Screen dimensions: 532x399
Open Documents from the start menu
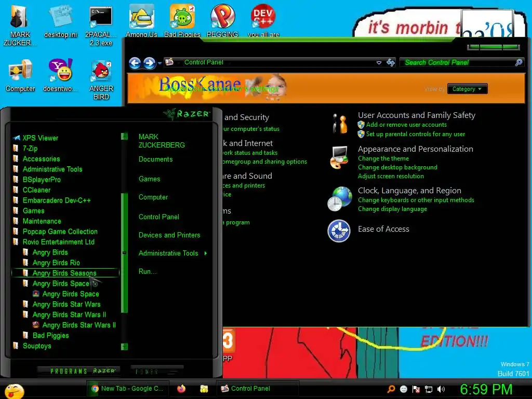(155, 159)
